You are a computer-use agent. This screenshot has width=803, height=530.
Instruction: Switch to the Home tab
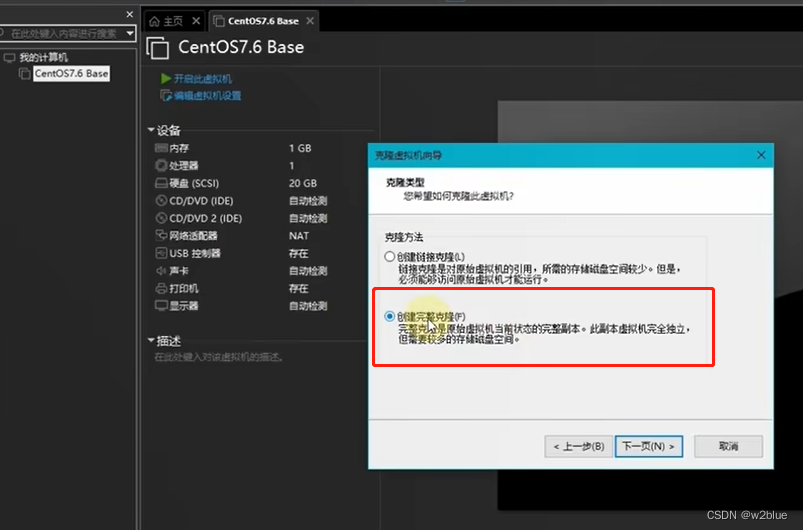coord(174,21)
